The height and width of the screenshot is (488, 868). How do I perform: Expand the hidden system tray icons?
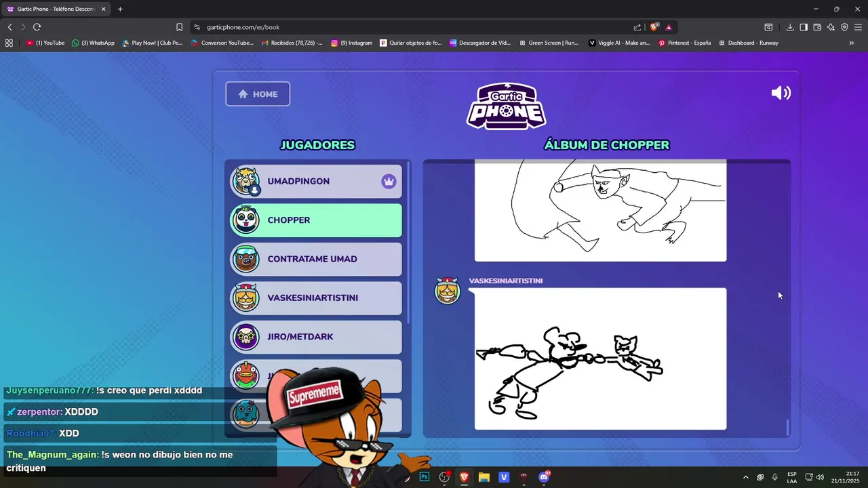[745, 477]
